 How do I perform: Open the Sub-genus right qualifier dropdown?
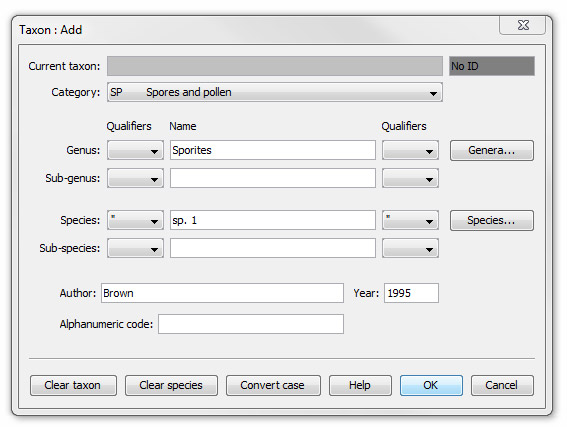[410, 178]
